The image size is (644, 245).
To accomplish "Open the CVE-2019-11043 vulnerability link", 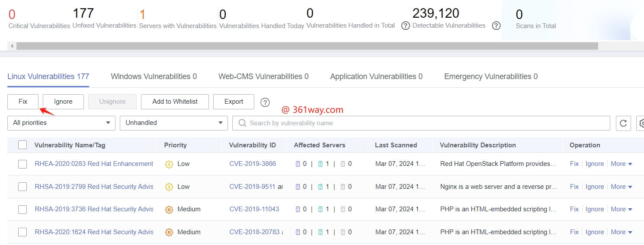I will [x=254, y=209].
